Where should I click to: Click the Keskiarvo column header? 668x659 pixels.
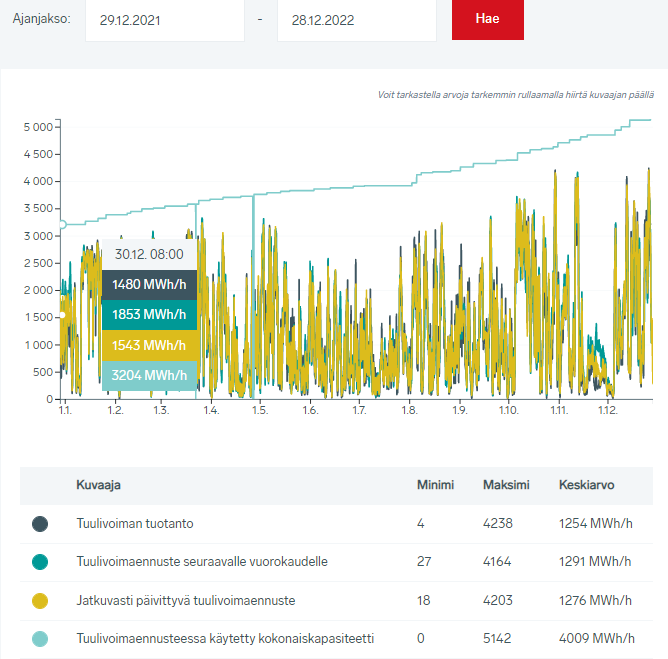click(x=586, y=485)
